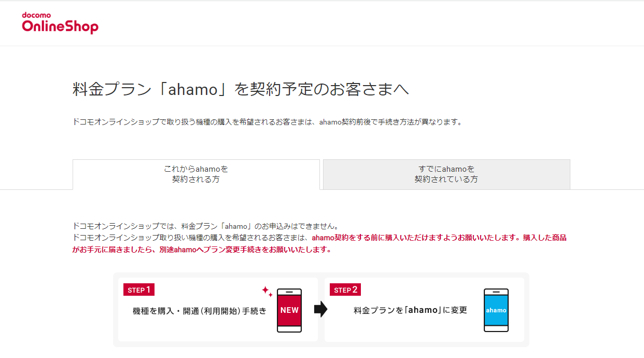Click the "OnlineShop" wordmark in the header
Viewport: 644px width, 358px height.
pyautogui.click(x=60, y=27)
